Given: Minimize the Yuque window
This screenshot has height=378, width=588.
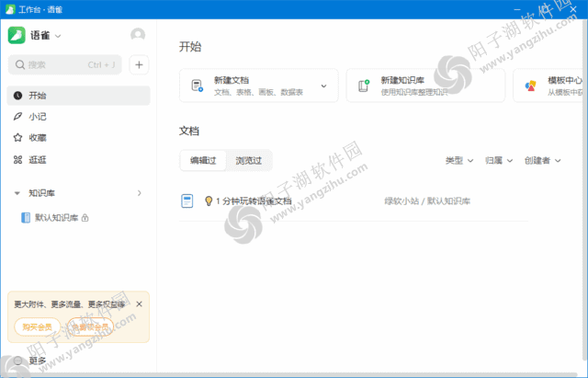Looking at the screenshot, I should (x=517, y=9).
